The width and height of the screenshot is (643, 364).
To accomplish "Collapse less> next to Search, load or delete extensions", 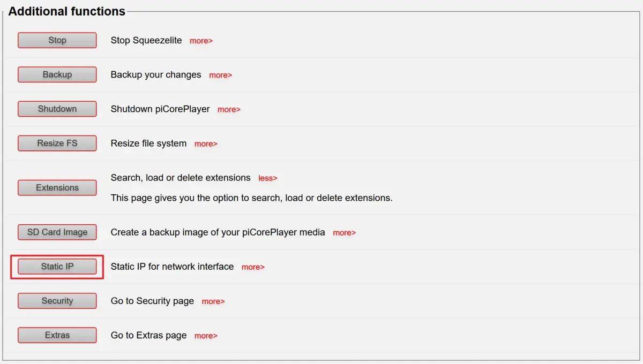I will [268, 178].
